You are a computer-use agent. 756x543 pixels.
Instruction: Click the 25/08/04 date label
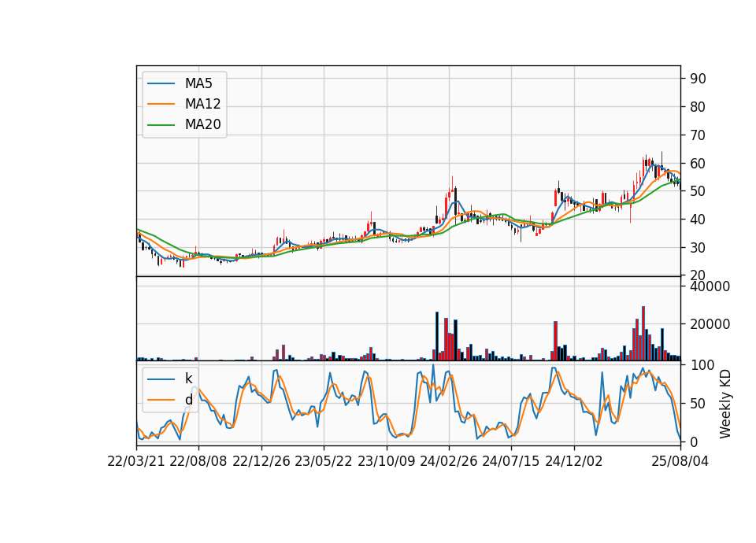click(x=680, y=461)
